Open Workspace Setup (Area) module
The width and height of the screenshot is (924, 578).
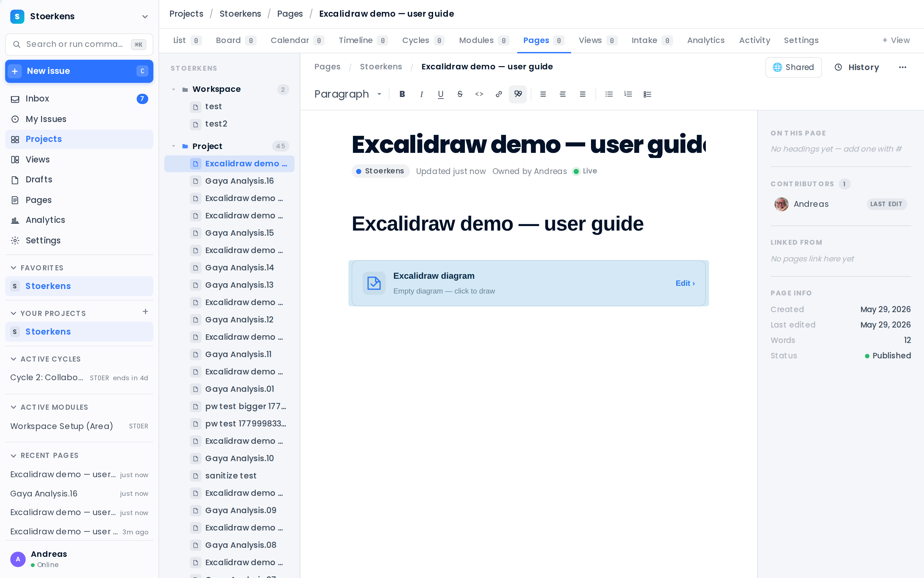pos(79,426)
